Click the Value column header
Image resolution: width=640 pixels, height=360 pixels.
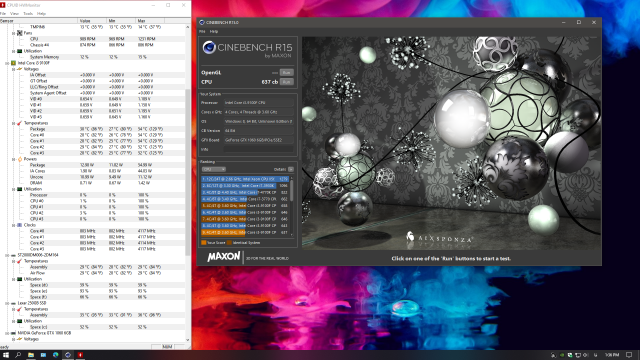pos(92,20)
